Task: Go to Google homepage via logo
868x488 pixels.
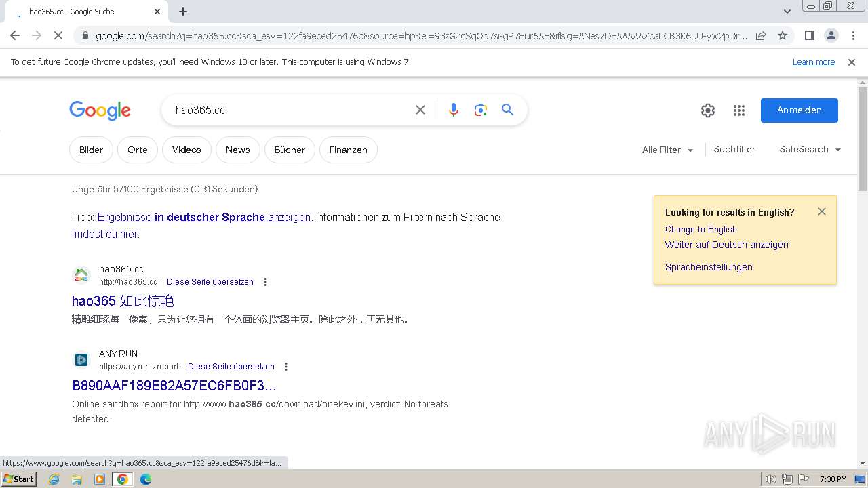Action: tap(100, 110)
